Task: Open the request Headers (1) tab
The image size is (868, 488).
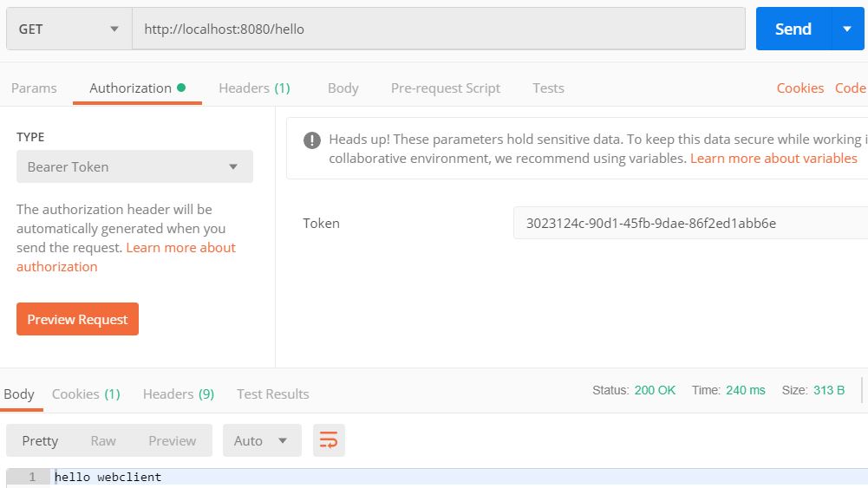Action: [254, 88]
